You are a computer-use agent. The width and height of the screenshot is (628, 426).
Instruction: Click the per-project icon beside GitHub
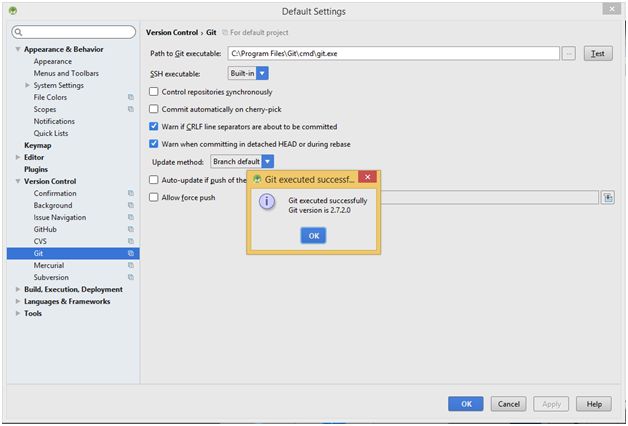point(131,229)
